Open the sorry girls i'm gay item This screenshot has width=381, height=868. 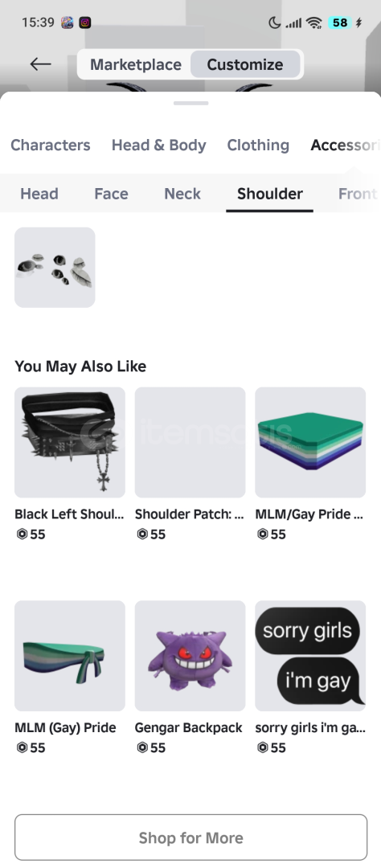point(310,656)
